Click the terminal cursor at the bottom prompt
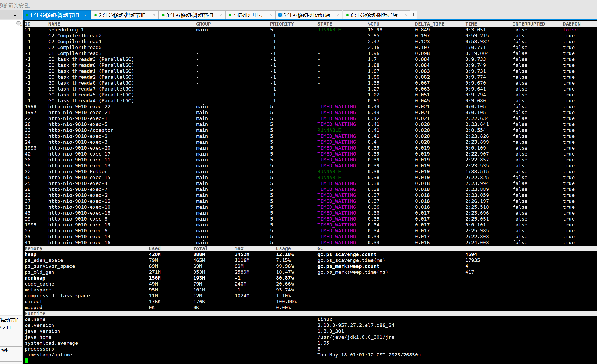 [26, 361]
